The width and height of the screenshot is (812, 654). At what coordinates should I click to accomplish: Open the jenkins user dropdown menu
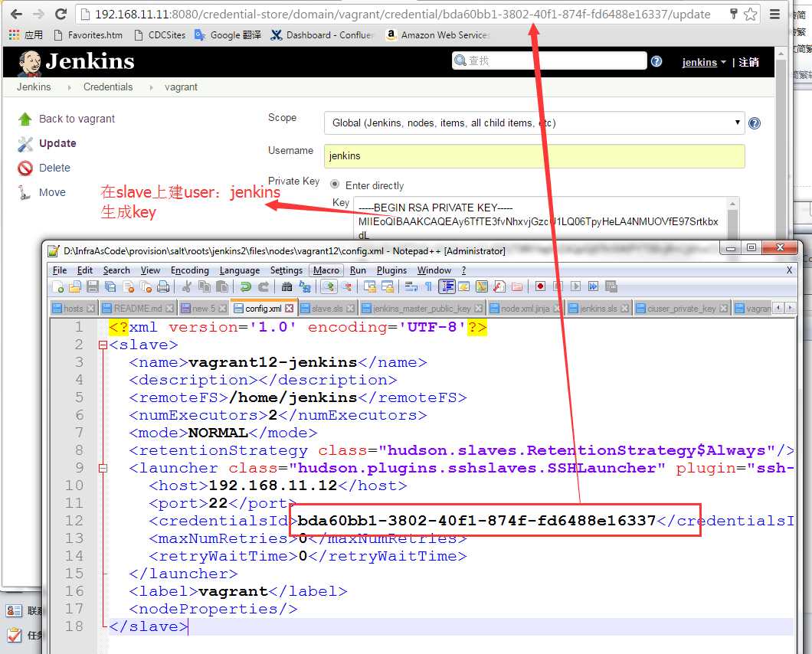(x=704, y=62)
